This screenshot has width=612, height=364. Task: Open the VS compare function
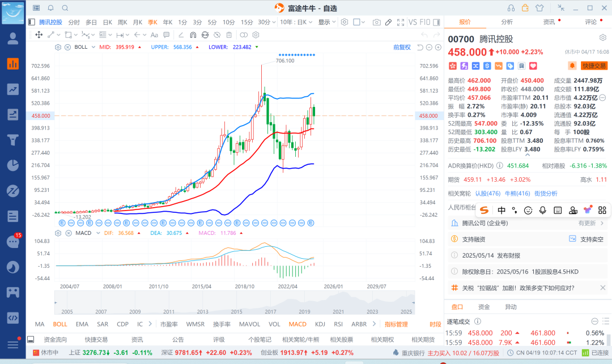click(x=413, y=22)
